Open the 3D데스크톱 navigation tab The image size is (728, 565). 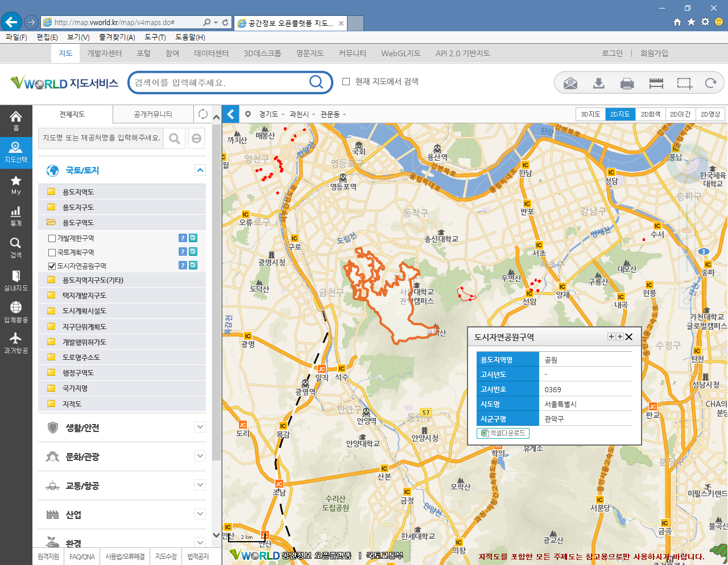(262, 53)
